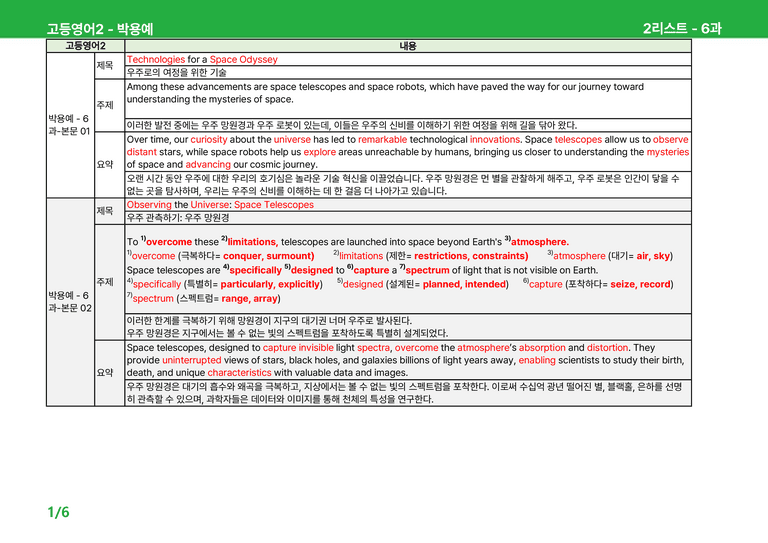The image size is (768, 543).
Task: Click the Korean title 우주 관측하기: 우주 망원경
Action: (x=178, y=217)
